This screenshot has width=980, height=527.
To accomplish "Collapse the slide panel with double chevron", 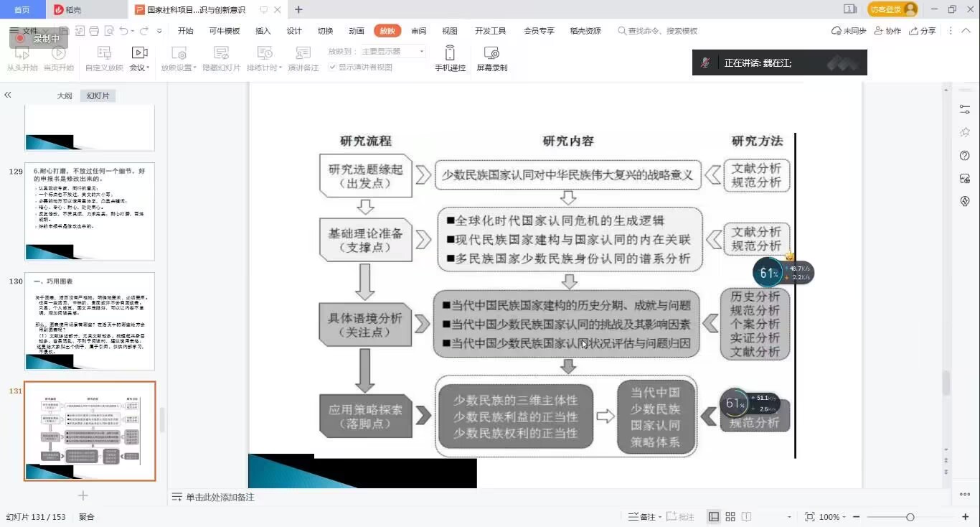I will 8,95.
